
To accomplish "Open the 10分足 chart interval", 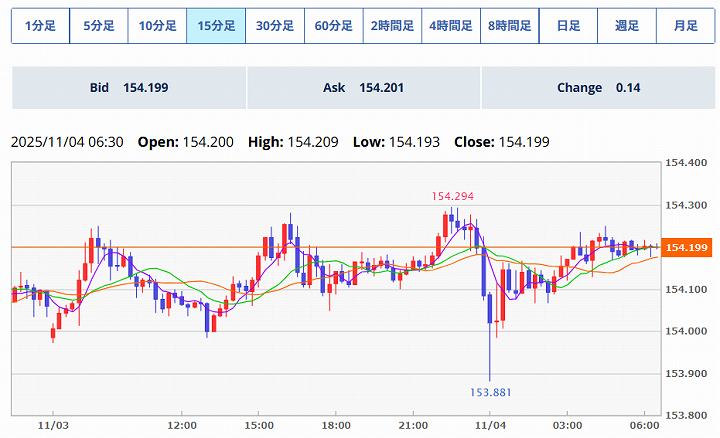I will pos(157,26).
